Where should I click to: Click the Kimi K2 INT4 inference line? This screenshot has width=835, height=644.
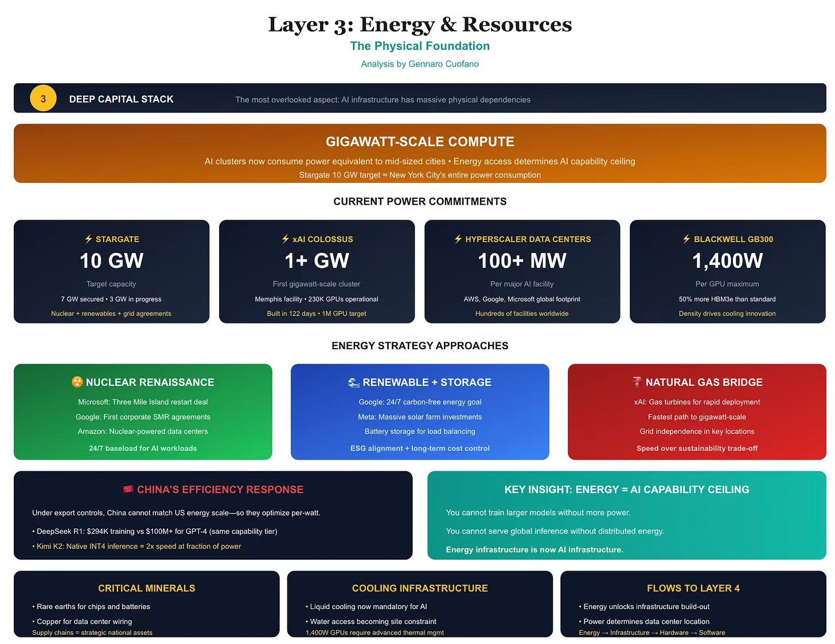click(136, 547)
